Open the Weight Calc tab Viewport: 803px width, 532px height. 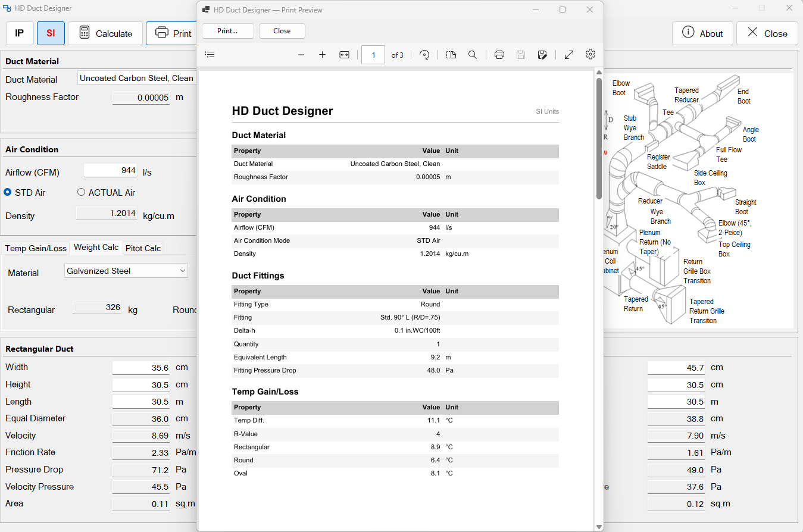point(96,247)
